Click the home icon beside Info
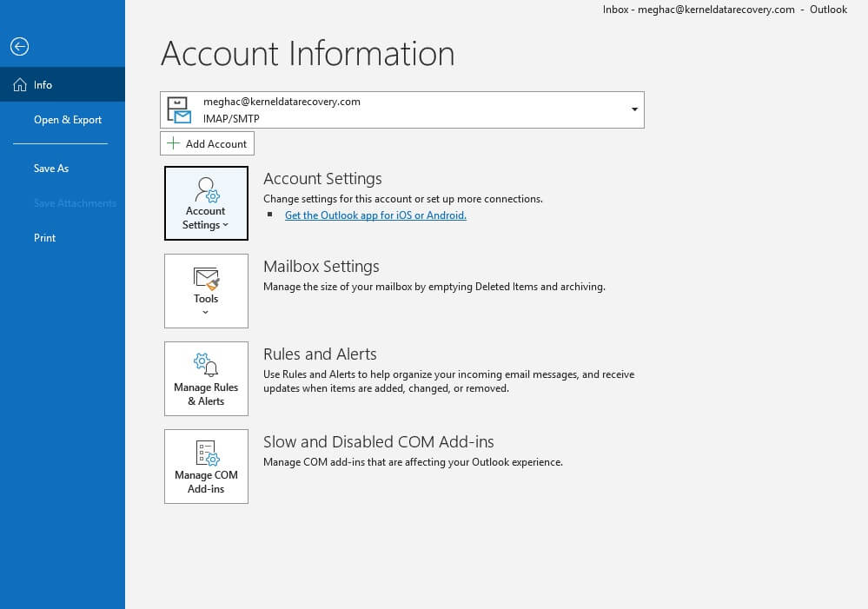The height and width of the screenshot is (609, 868). 20,85
